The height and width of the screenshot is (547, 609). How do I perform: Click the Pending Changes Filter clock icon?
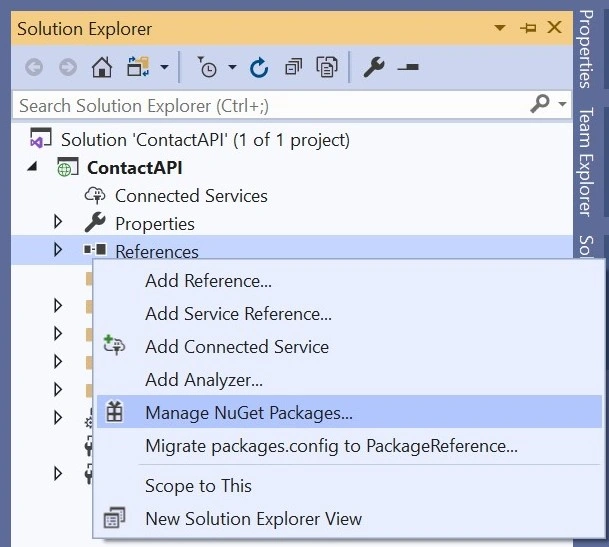click(x=206, y=67)
